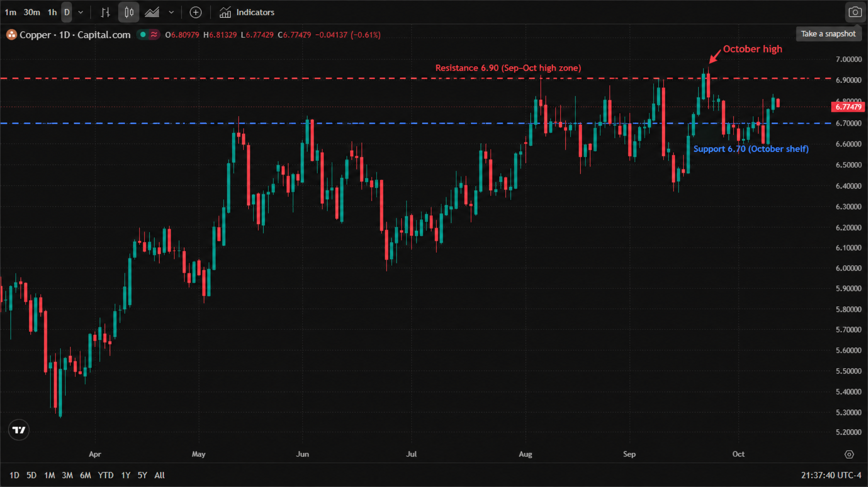Click the Resistance 6.90 (Sep–Oct high zone) label
868x487 pixels.
point(508,68)
